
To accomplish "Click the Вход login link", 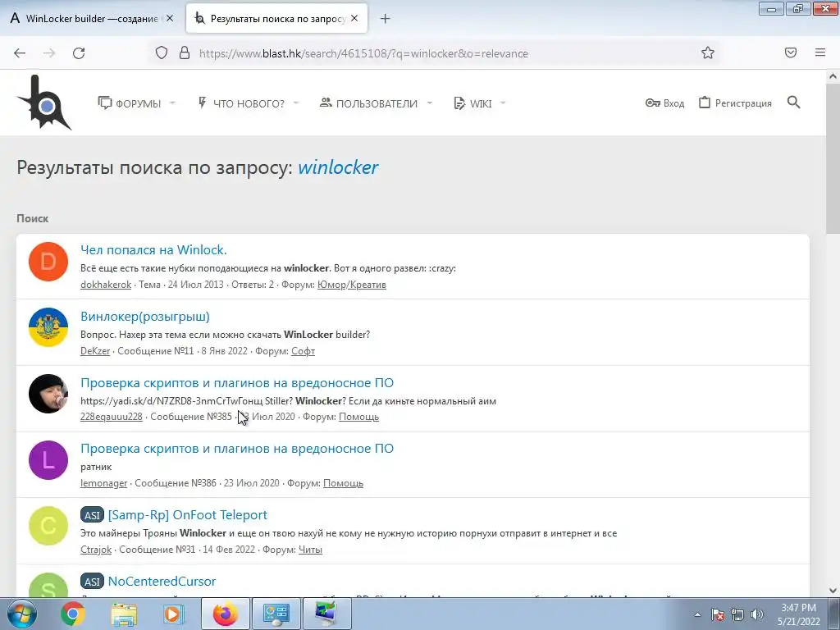I will click(664, 103).
